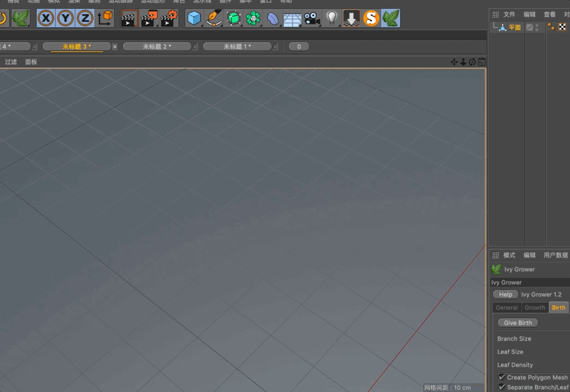
Task: Toggle the Y axis lock
Action: [66, 18]
